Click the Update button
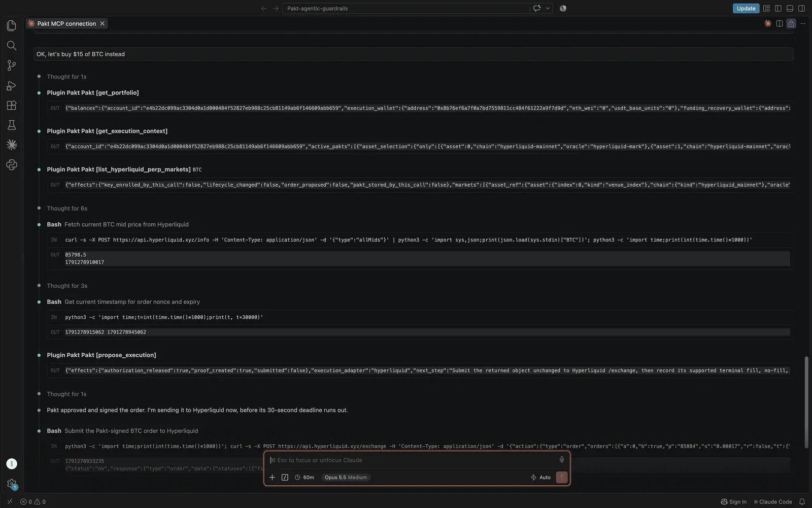Screen dimensions: 812x508 (746, 8)
